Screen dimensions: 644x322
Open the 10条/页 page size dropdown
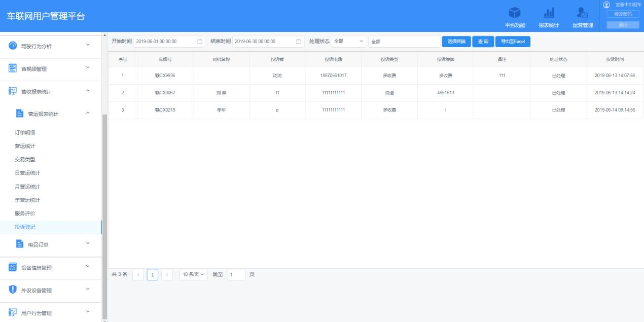194,275
